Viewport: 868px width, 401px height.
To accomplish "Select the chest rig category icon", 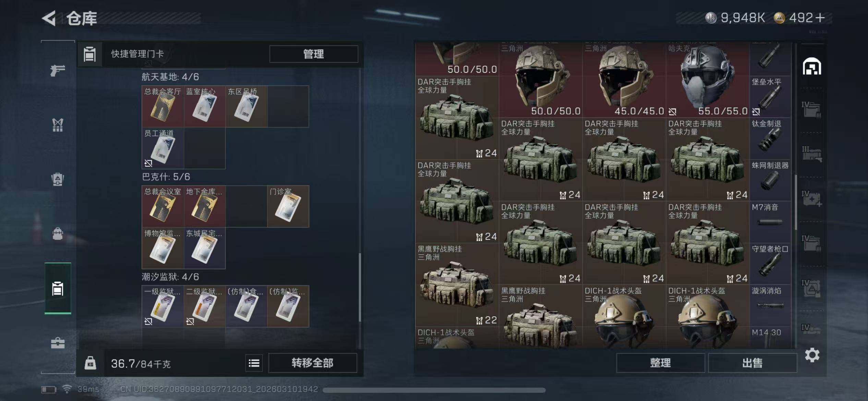I will (58, 125).
